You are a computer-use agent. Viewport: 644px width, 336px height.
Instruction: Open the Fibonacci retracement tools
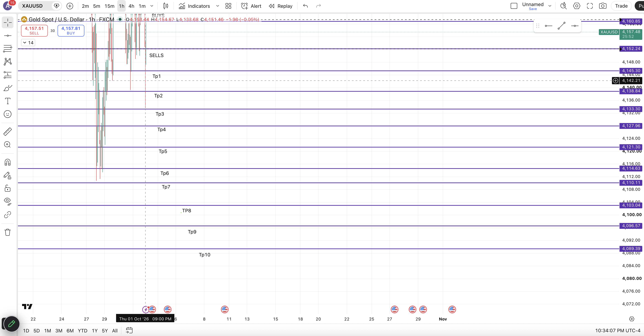click(x=7, y=48)
